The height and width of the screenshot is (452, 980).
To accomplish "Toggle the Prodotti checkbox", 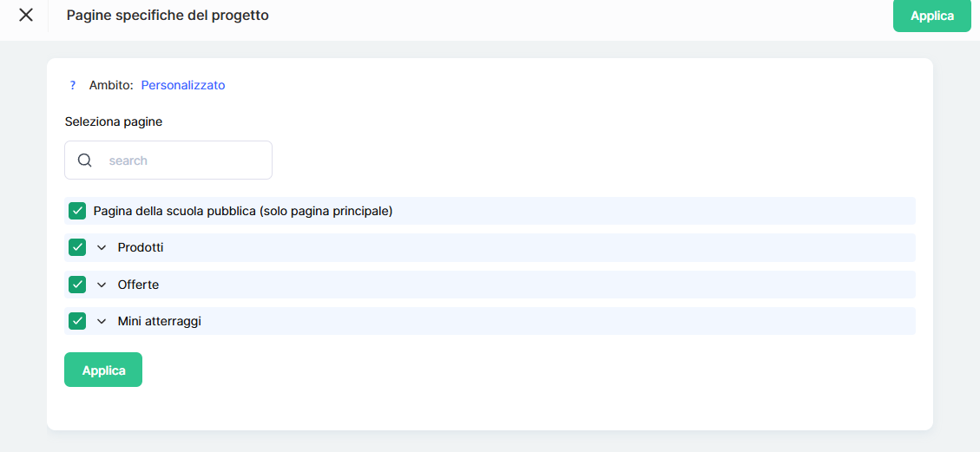I will click(x=77, y=247).
